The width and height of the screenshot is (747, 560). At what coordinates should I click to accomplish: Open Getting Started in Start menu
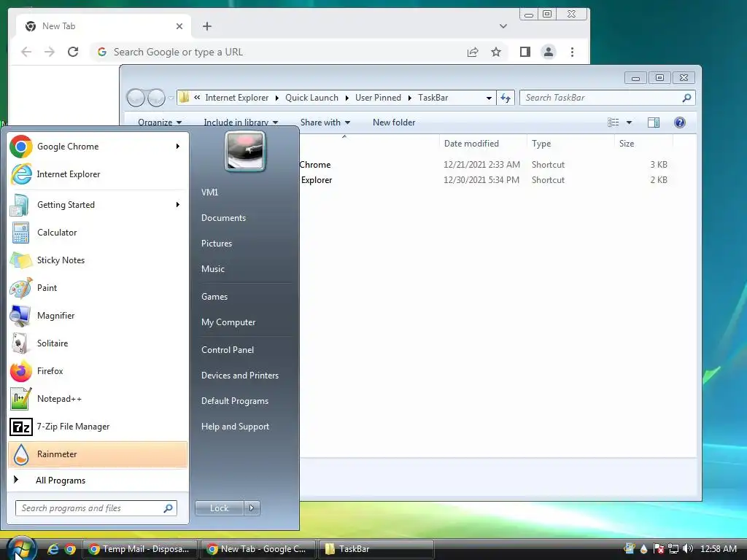tap(98, 205)
